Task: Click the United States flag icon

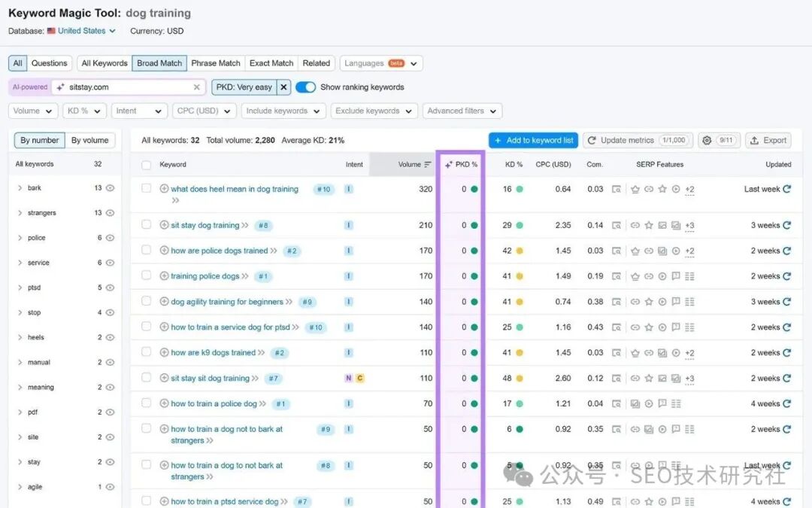Action: click(x=51, y=31)
